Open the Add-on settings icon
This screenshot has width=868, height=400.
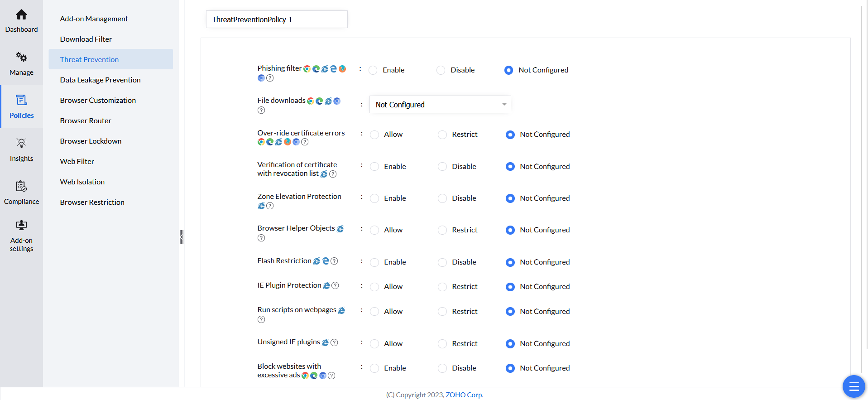tap(21, 225)
